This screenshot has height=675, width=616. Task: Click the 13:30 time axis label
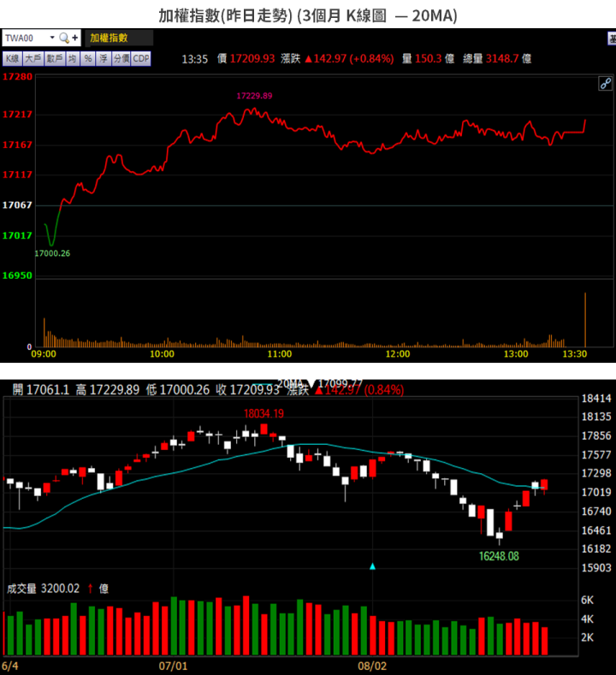tap(575, 354)
